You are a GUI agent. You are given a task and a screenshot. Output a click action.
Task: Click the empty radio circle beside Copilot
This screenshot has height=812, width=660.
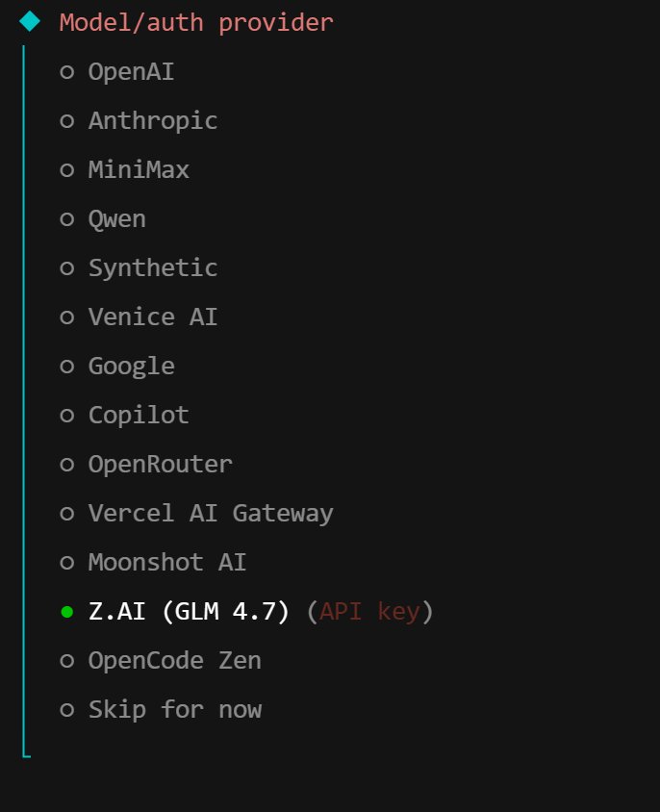[66, 415]
